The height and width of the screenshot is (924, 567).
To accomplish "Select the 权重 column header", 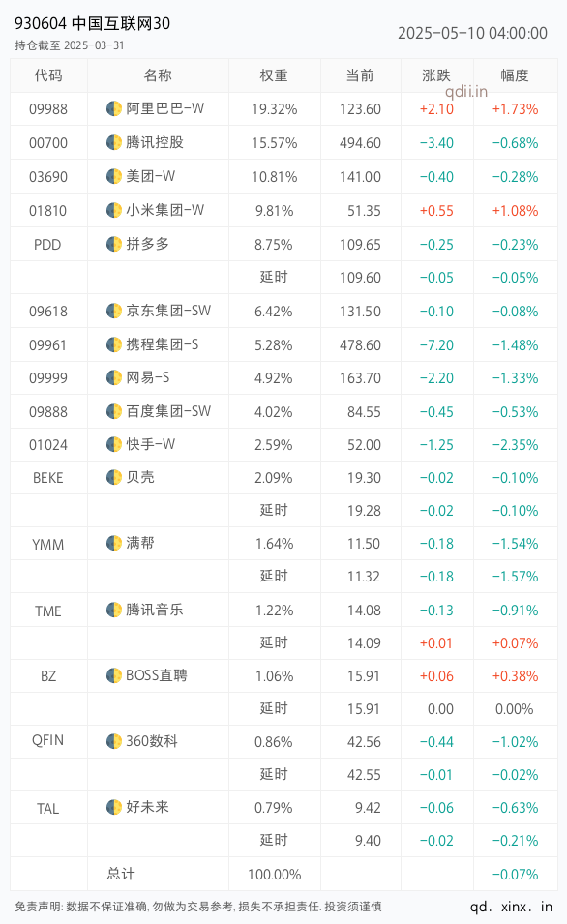I will pyautogui.click(x=274, y=75).
